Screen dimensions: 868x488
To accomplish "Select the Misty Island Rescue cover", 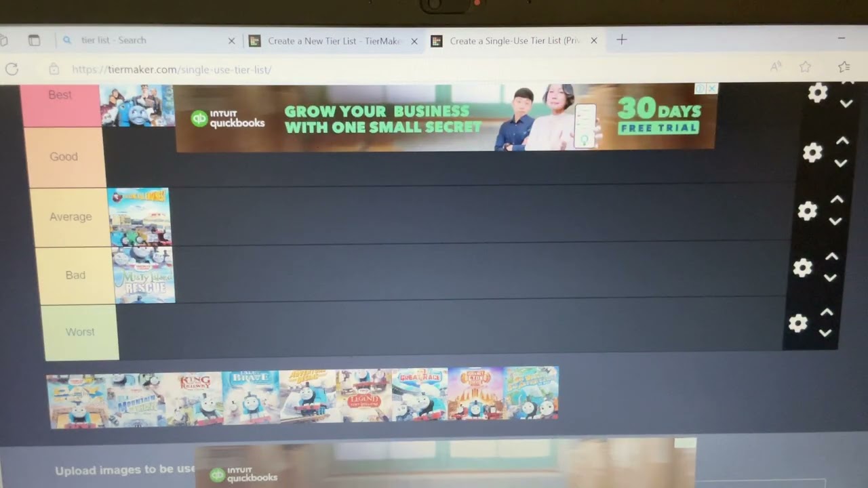I will click(144, 274).
